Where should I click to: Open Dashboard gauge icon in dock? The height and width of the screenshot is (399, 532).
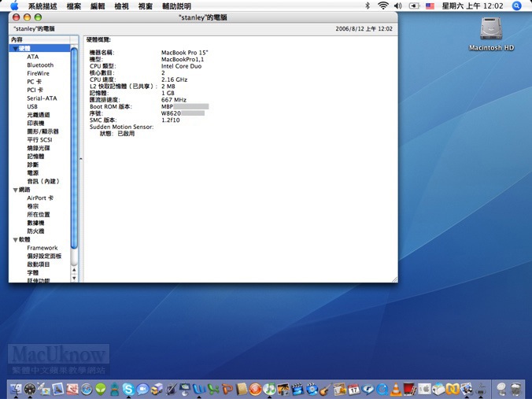(30, 389)
